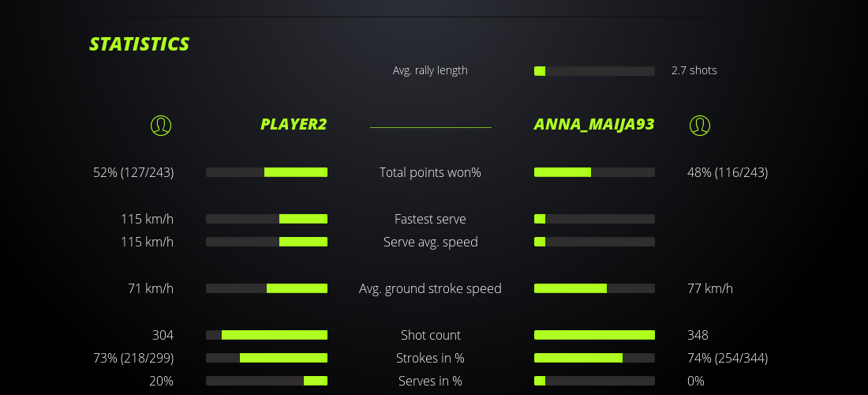This screenshot has width=868, height=395.
Task: Select the Fastest serve label
Action: coord(430,219)
